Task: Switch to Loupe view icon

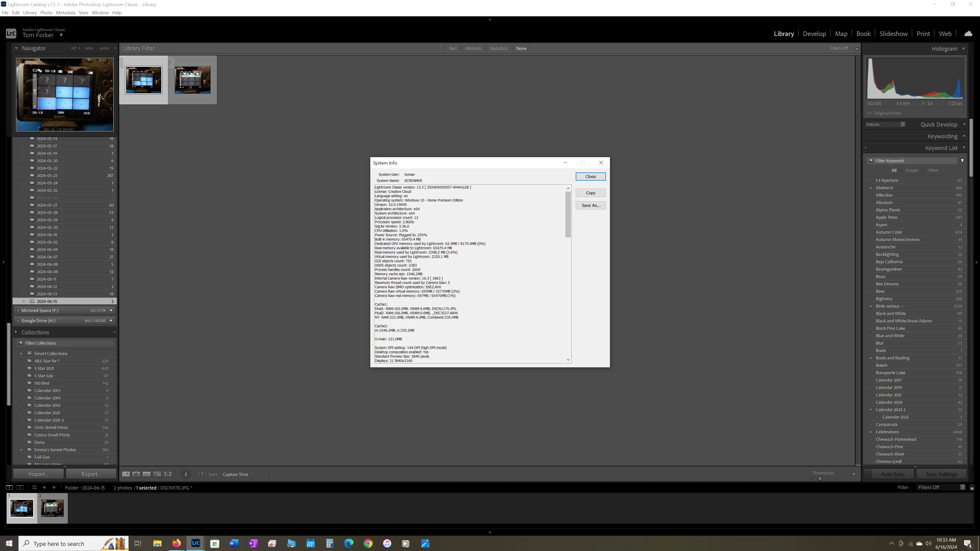Action: click(136, 474)
